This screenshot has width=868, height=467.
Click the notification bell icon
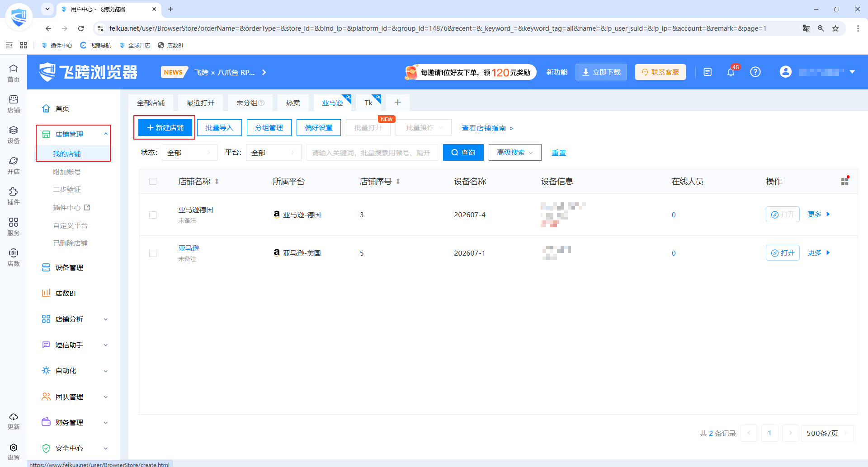tap(731, 72)
